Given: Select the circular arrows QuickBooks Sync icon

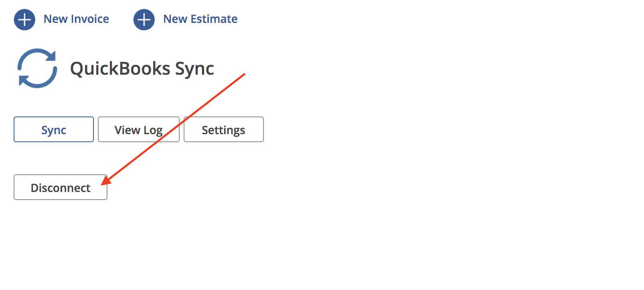Looking at the screenshot, I should coord(37,68).
